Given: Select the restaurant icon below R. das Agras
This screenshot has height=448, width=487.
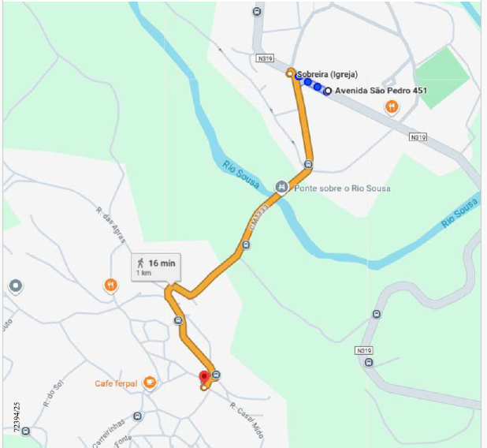Looking at the screenshot, I should (110, 285).
